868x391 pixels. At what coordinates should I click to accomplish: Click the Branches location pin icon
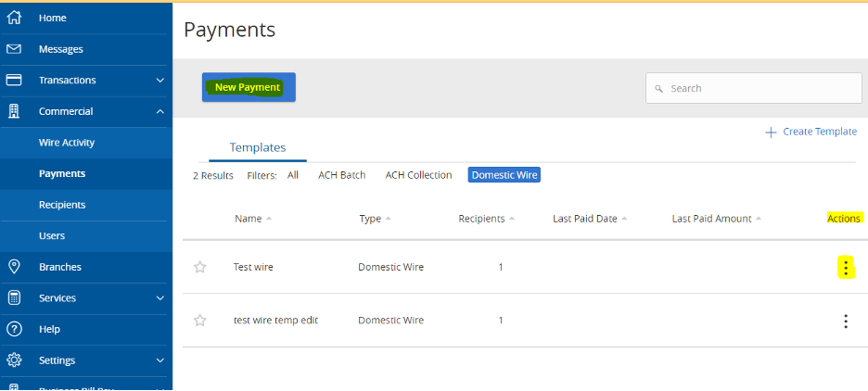(x=14, y=267)
